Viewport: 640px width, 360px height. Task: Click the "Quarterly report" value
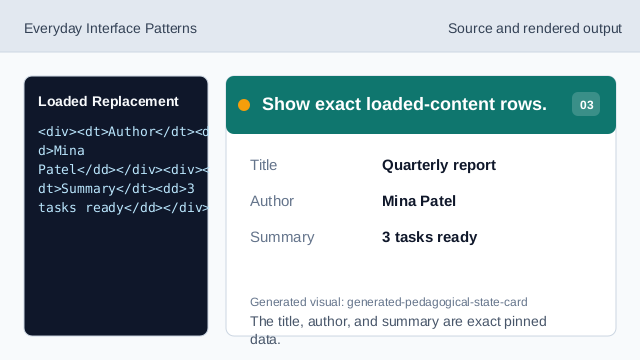click(x=439, y=165)
